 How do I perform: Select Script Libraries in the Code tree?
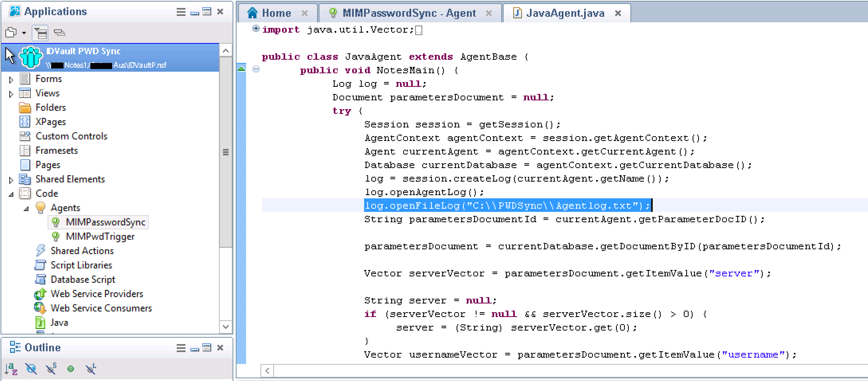point(81,265)
